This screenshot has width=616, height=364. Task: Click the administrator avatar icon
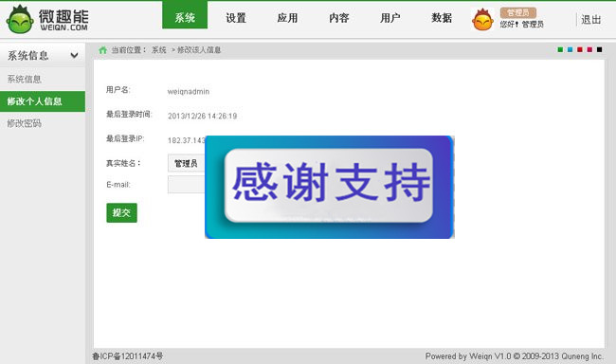coord(482,19)
